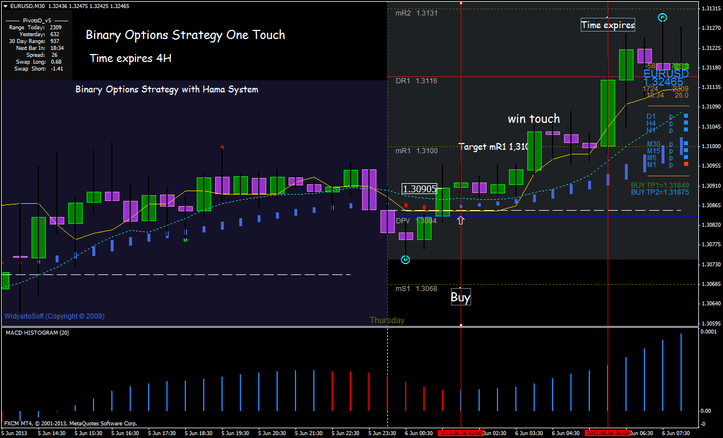Click the Target mR1 annotation text
Image resolution: width=723 pixels, height=438 pixels.
(x=493, y=147)
